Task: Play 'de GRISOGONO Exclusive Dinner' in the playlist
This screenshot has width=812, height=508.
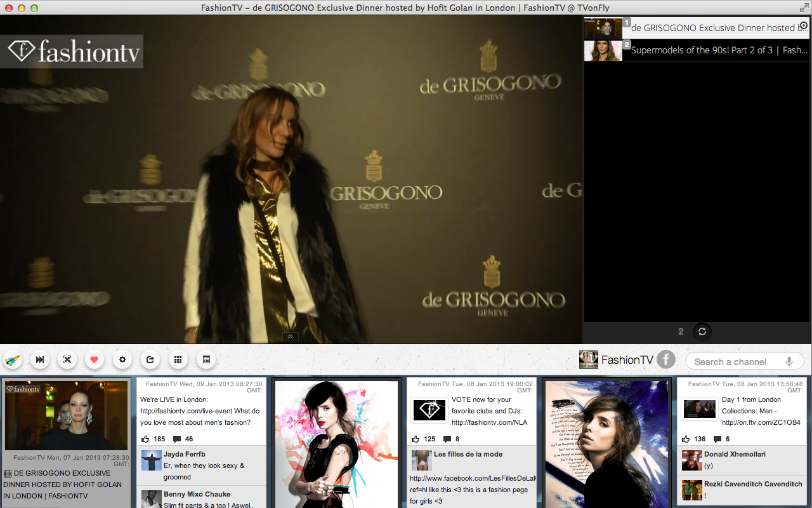Action: (x=719, y=28)
